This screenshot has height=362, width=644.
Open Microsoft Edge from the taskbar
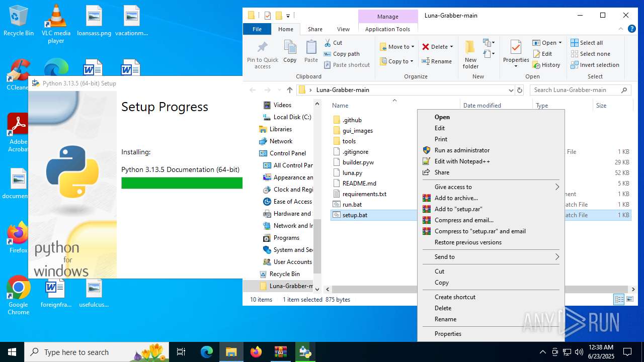[x=207, y=352]
